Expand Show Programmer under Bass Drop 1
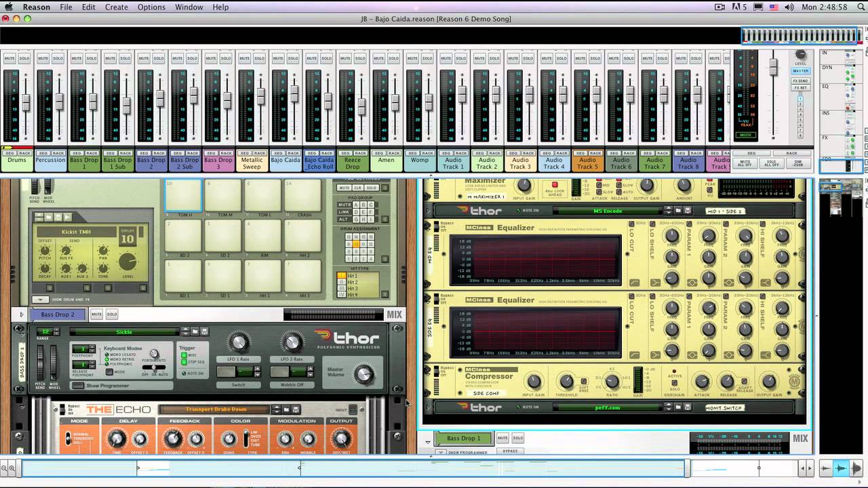The image size is (868, 488). (x=441, y=452)
